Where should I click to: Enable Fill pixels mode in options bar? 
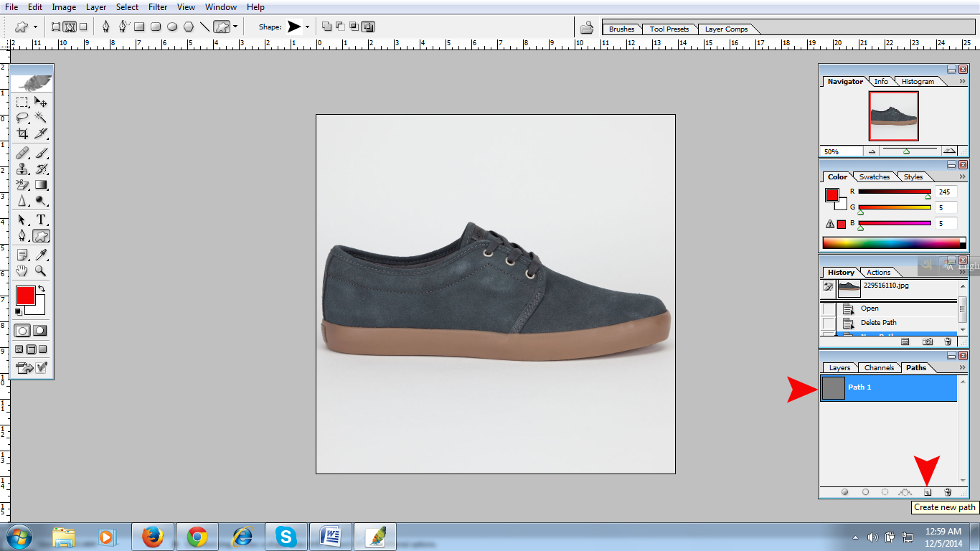(83, 27)
